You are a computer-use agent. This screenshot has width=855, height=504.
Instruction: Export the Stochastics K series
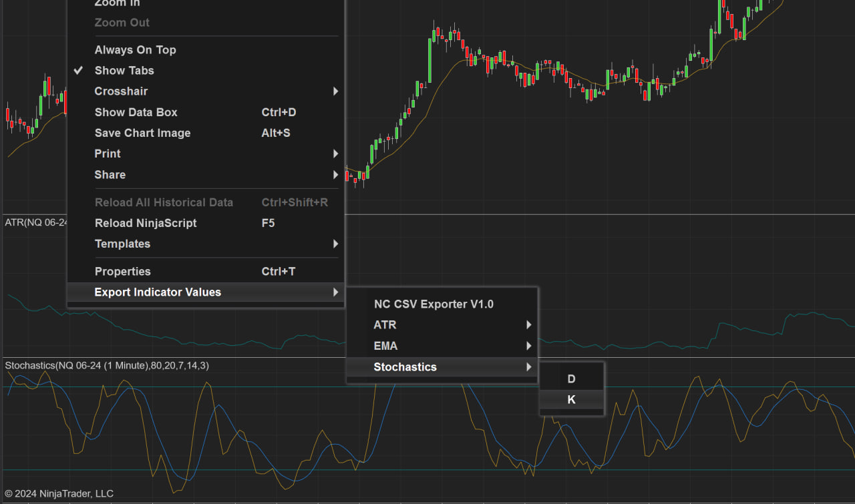pos(571,400)
